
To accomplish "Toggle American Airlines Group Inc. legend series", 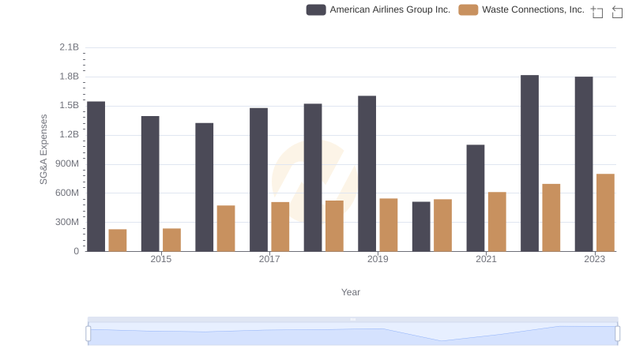I will (x=378, y=9).
